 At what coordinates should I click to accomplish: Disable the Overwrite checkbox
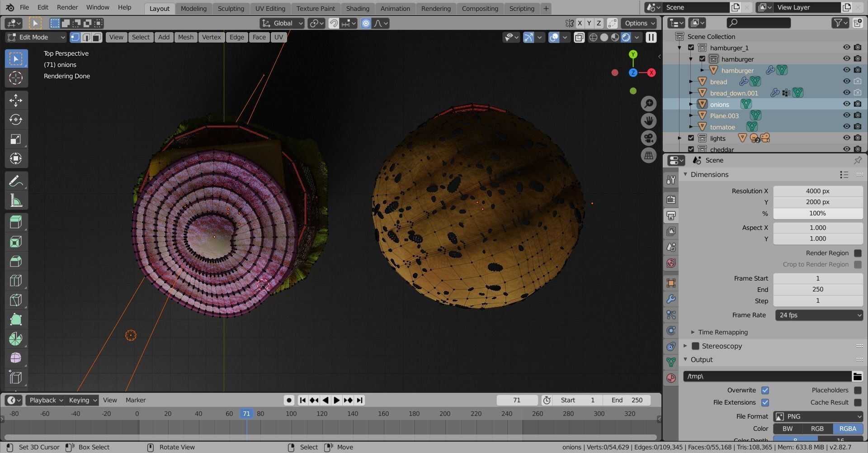tap(765, 390)
